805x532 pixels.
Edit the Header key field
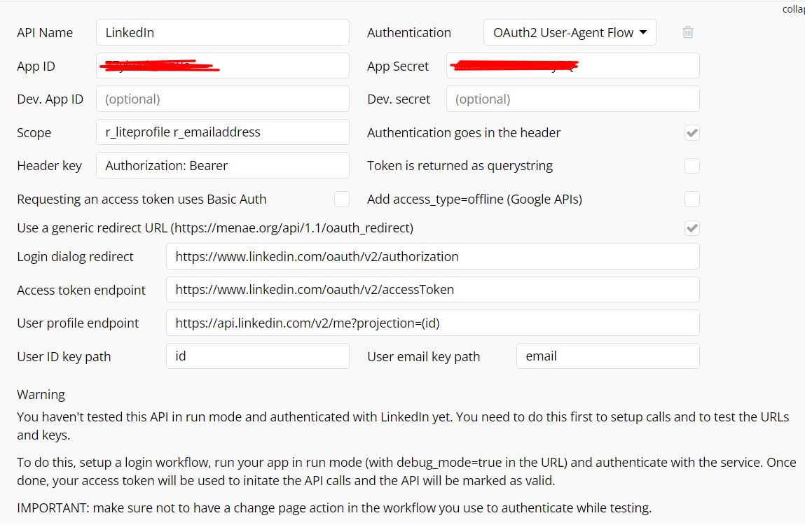[x=222, y=165]
